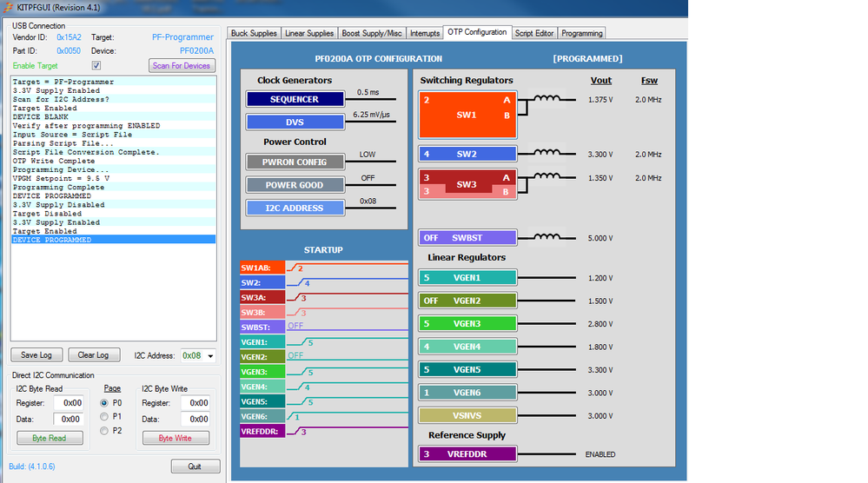Image resolution: width=868 pixels, height=483 pixels.
Task: Select the OTP Configuration tab
Action: 477,32
